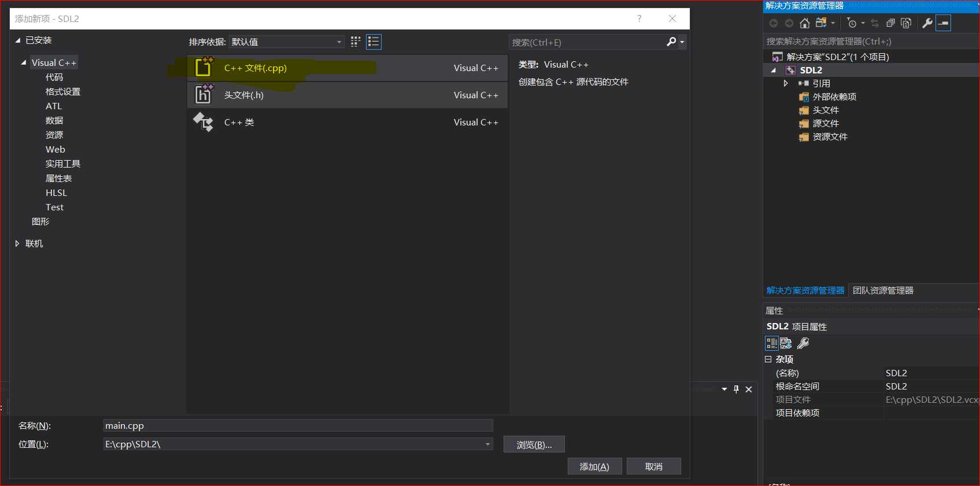
Task: Select the 源文件 folder in Solution Explorer
Action: tap(826, 123)
